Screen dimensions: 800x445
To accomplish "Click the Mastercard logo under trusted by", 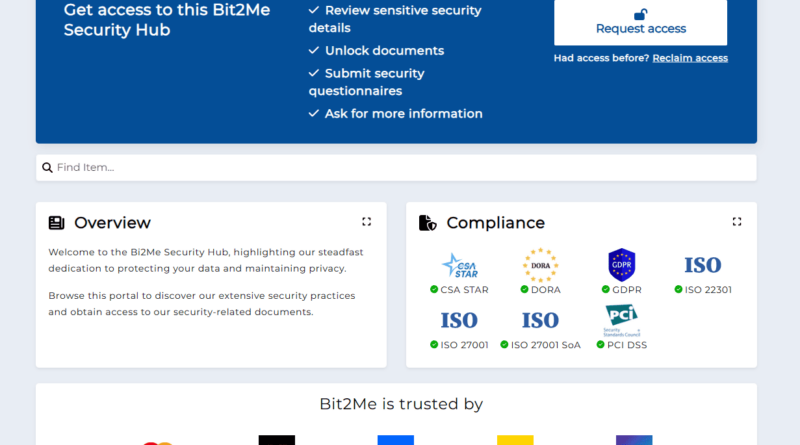I will [x=157, y=441].
